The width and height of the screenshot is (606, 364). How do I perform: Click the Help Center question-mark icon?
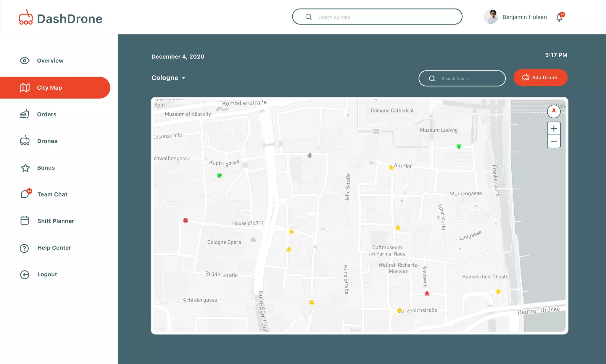tap(24, 248)
